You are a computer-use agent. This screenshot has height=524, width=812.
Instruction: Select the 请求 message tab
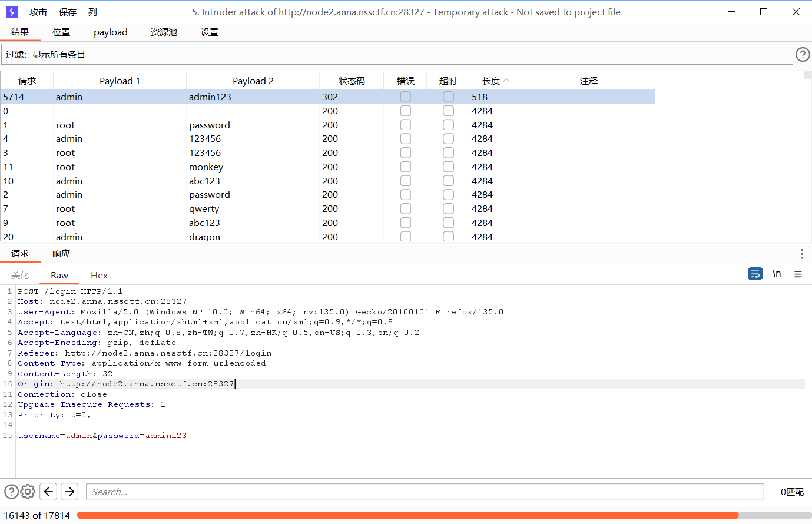(x=20, y=254)
